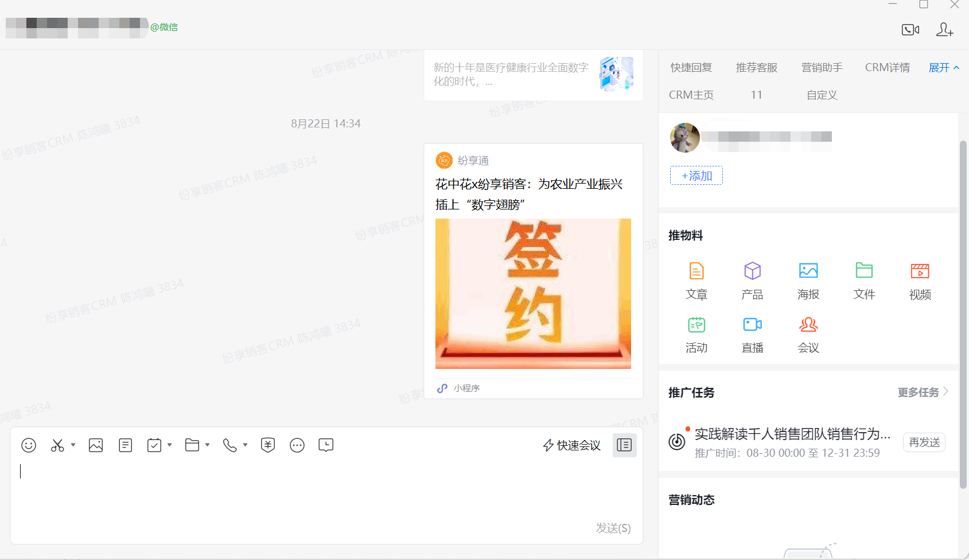Open the CRM详情 tab
The height and width of the screenshot is (560, 969).
tap(888, 68)
